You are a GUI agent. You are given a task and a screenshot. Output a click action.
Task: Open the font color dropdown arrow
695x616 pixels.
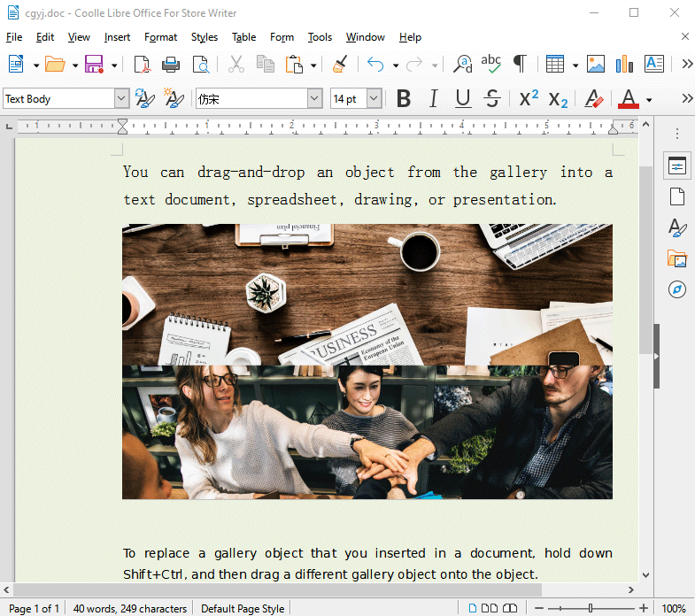coord(649,99)
